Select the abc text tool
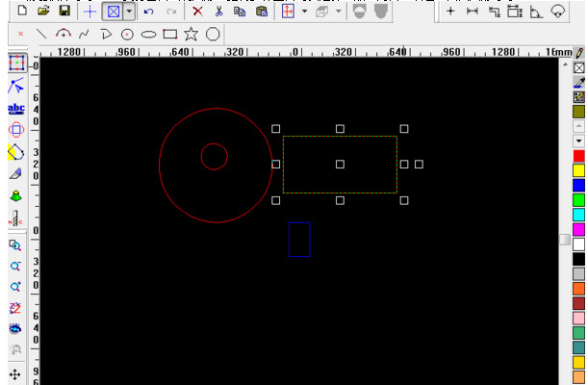This screenshot has width=588, height=385. tap(15, 108)
